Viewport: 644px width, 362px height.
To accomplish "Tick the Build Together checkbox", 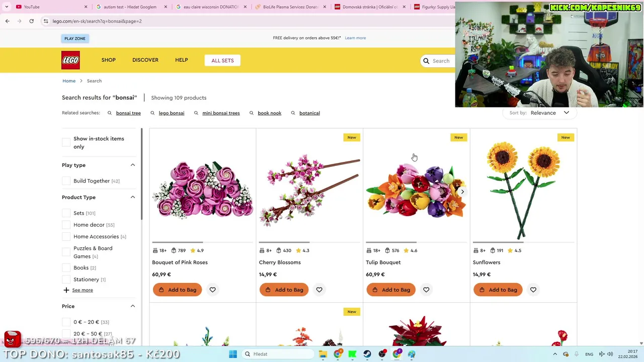I will click(66, 181).
